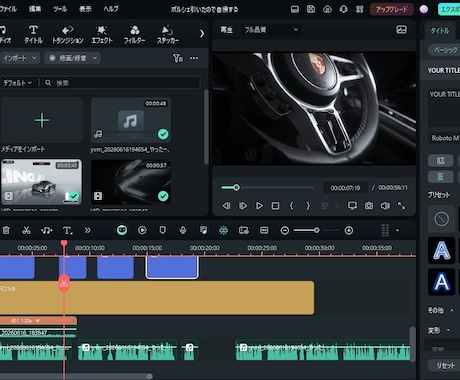Click the save project icon

(x=311, y=9)
